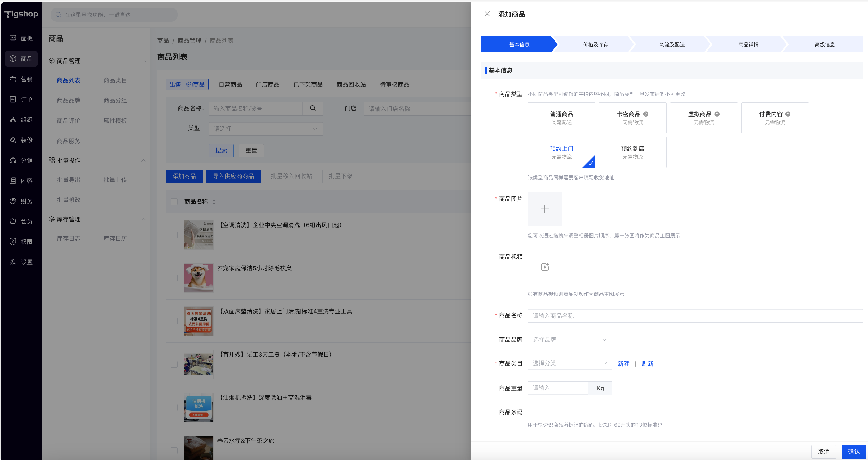Image resolution: width=868 pixels, height=460 pixels.
Task: Click the help icon next to 付费内容
Action: [x=788, y=114]
